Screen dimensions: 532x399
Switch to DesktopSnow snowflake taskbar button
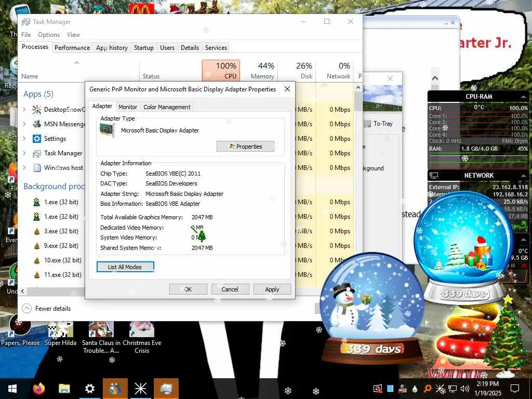(x=140, y=389)
